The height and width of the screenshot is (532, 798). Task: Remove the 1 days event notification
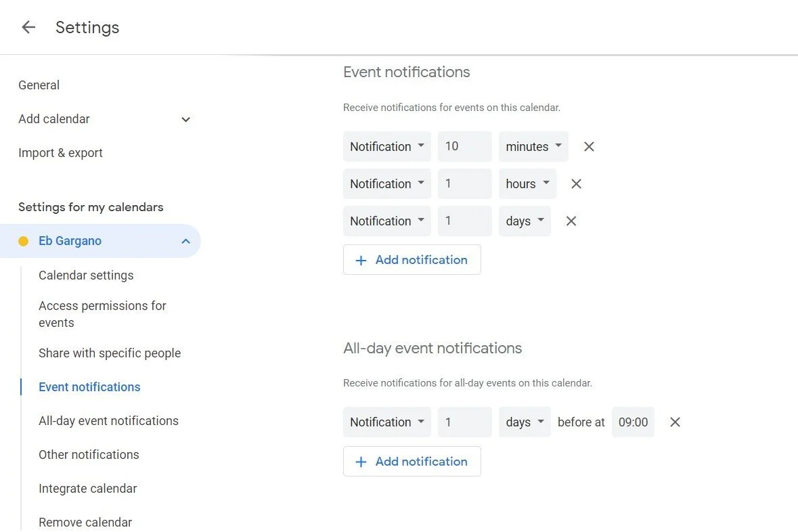tap(571, 221)
